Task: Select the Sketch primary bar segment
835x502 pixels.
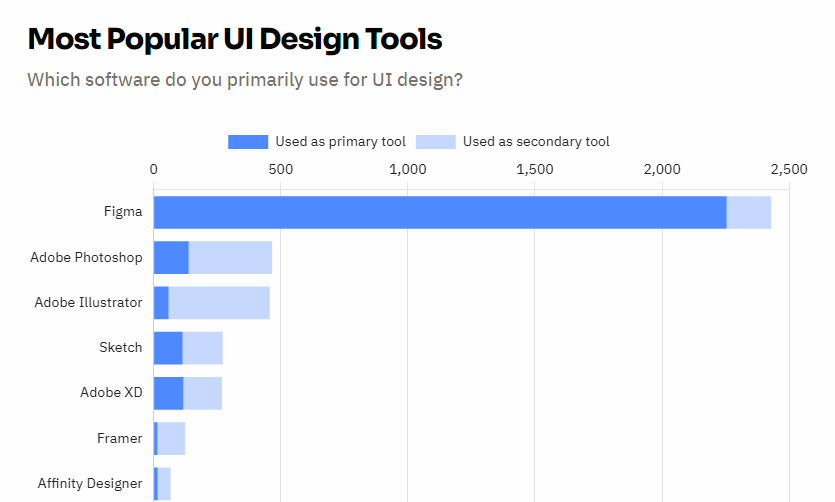Action: [168, 348]
